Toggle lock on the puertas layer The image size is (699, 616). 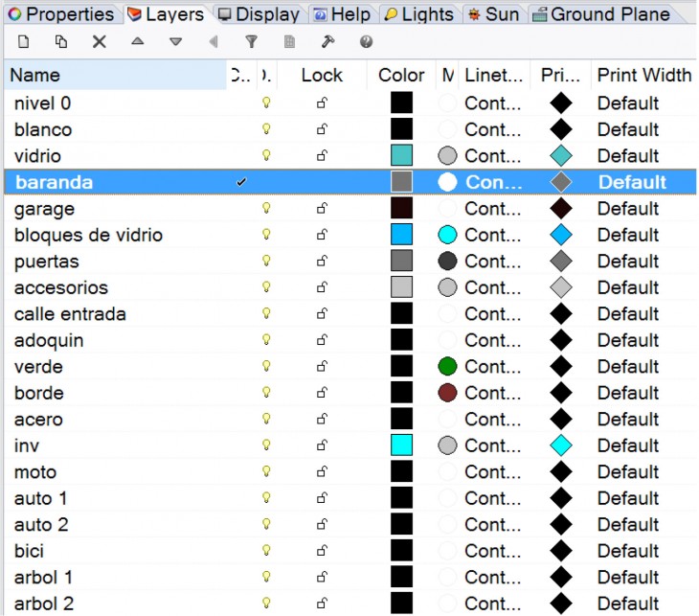pyautogui.click(x=322, y=261)
